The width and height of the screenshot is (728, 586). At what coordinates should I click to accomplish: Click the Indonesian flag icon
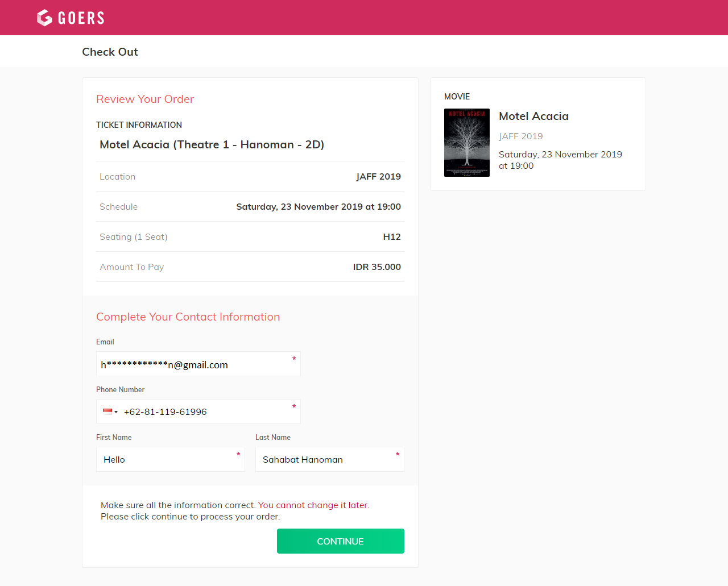[x=107, y=412]
